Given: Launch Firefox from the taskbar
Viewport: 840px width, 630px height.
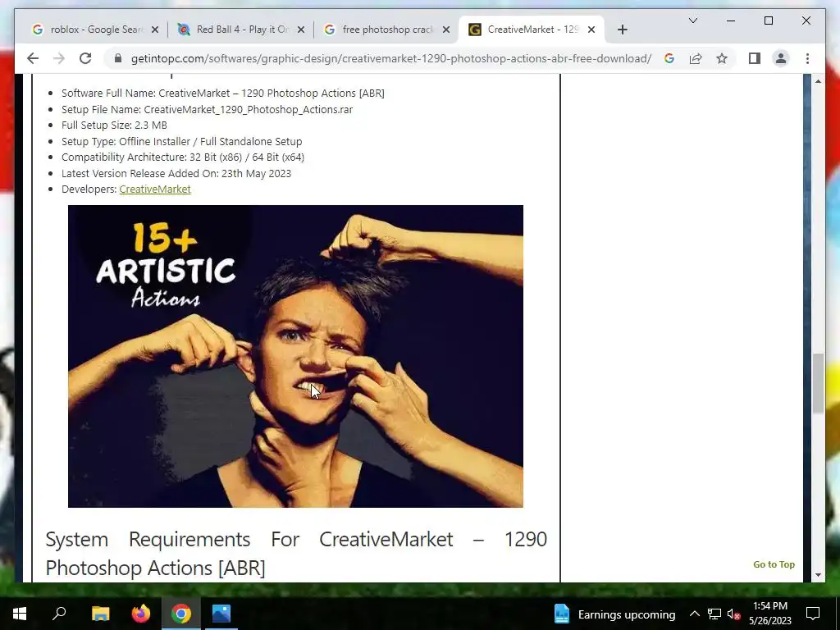Looking at the screenshot, I should pyautogui.click(x=141, y=614).
